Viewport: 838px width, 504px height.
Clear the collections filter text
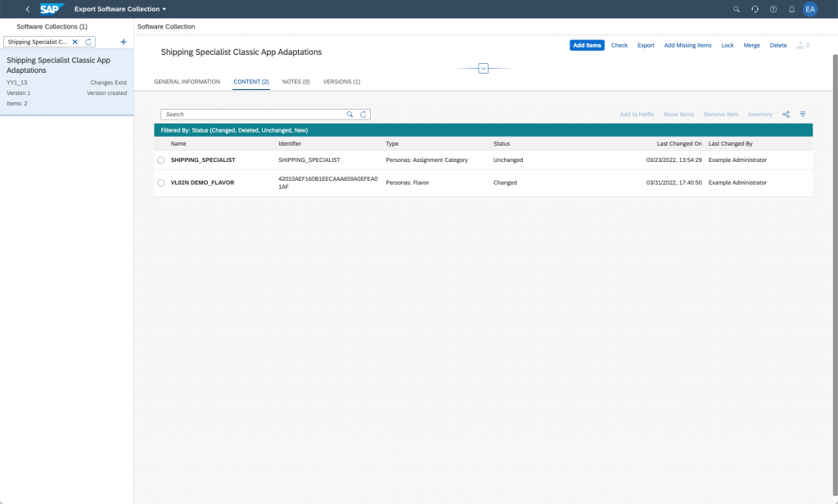(x=74, y=42)
